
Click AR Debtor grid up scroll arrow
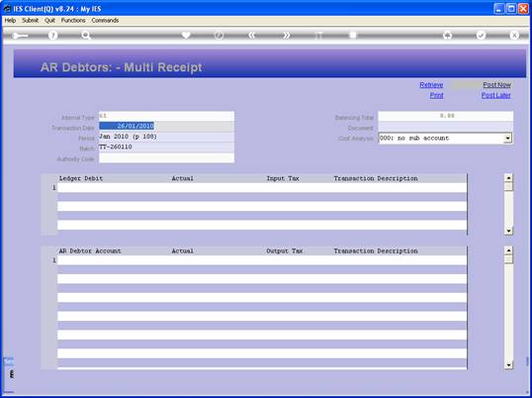point(508,250)
